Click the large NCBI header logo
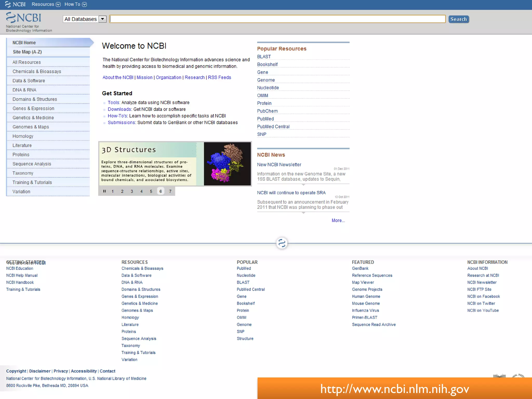Image resolution: width=532 pixels, height=399 pixels. (x=24, y=18)
